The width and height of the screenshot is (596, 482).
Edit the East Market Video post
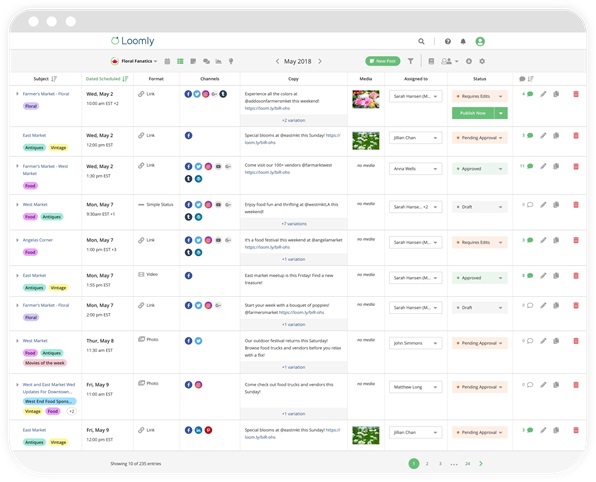[543, 276]
